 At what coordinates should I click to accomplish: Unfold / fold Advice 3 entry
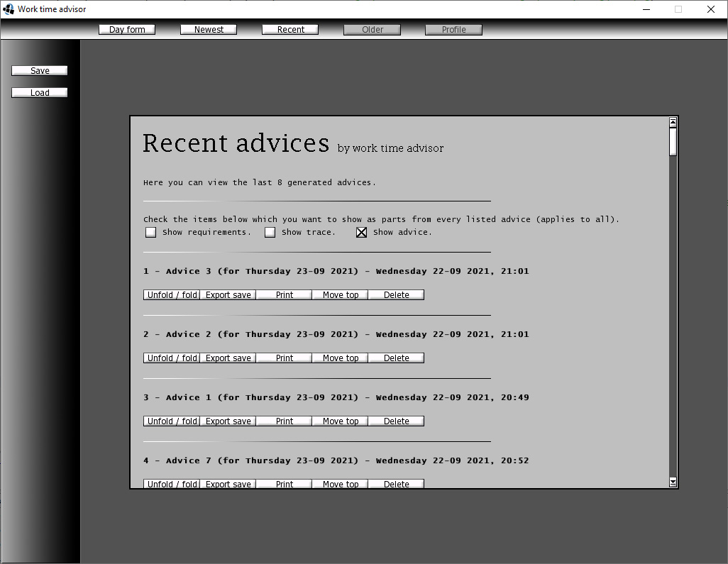[x=172, y=294]
